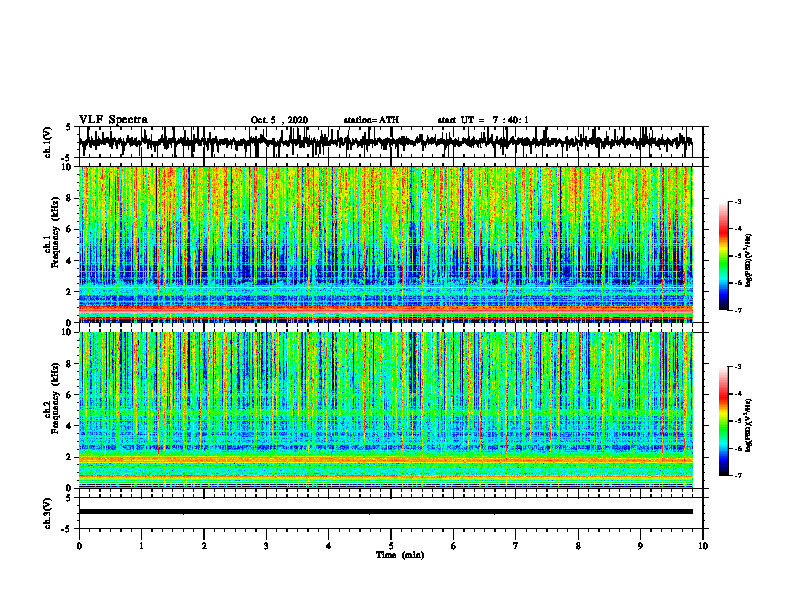The height and width of the screenshot is (612, 792).
Task: Click the time-axis tick label "10" below ch.3
Action: click(x=703, y=546)
